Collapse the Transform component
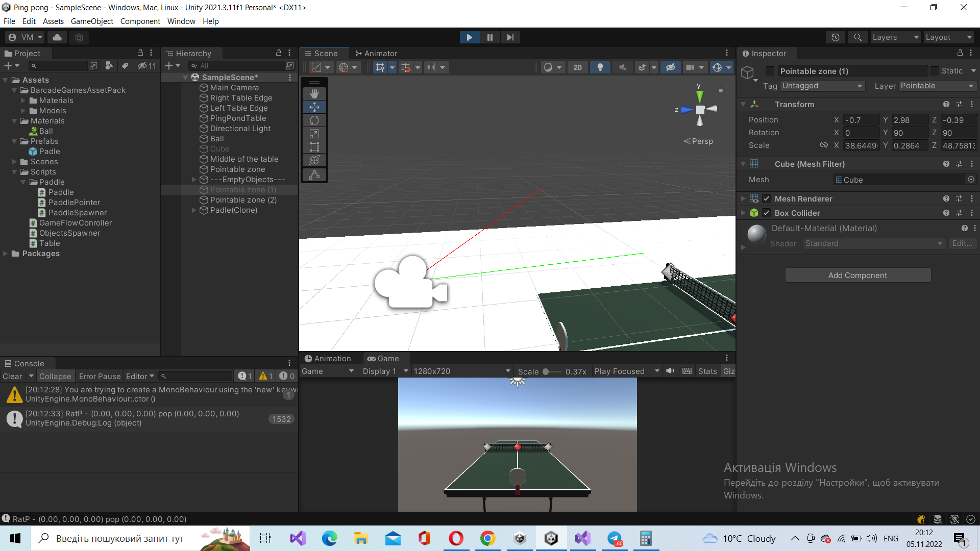 click(x=743, y=104)
